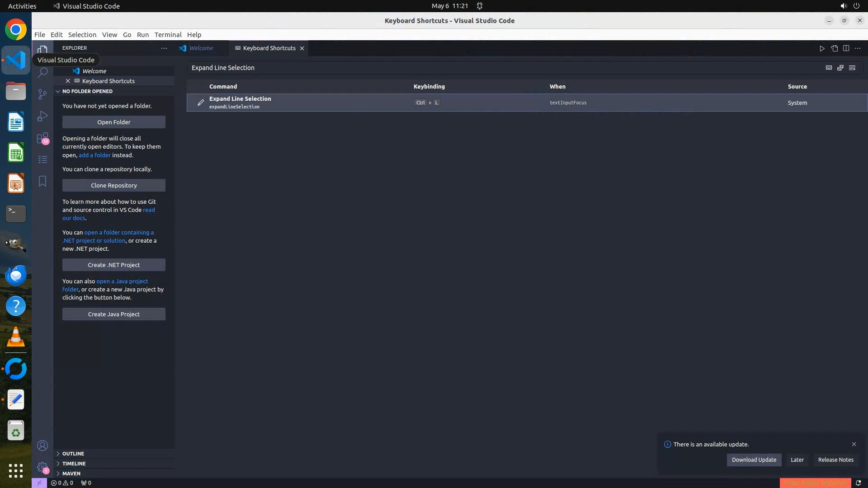868x488 pixels.
Task: Open Source Control view in activity bar
Action: coord(42,94)
